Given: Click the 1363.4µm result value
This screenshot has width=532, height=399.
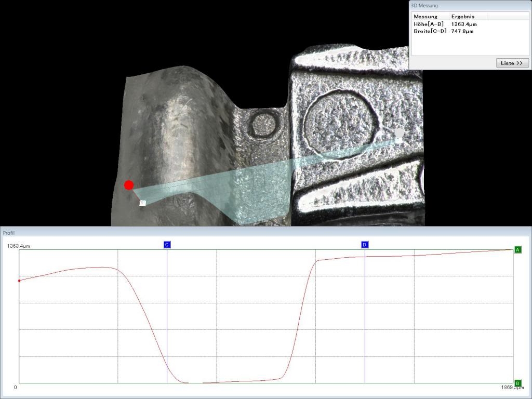Looking at the screenshot, I should point(464,24).
